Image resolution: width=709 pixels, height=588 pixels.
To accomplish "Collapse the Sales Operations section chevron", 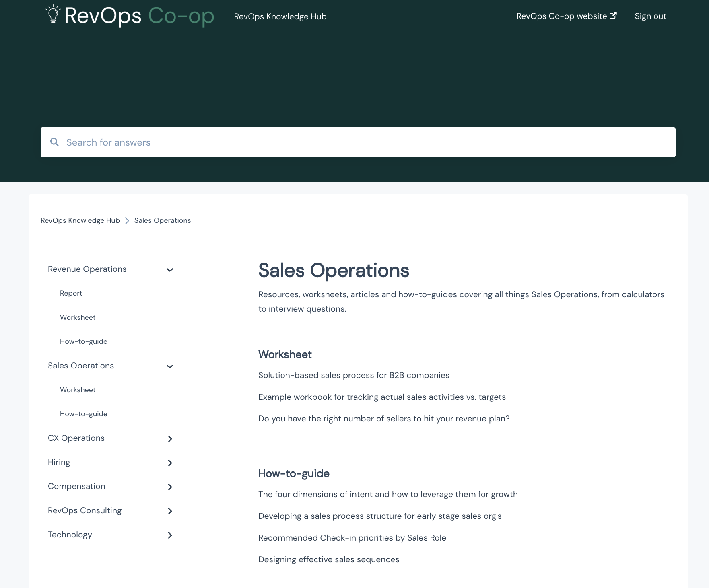I will point(170,366).
